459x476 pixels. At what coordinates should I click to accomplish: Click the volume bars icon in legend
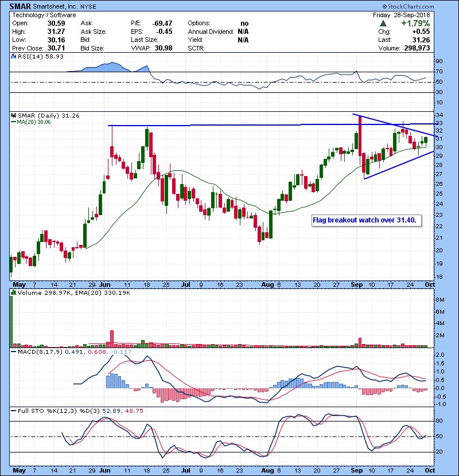click(x=14, y=292)
